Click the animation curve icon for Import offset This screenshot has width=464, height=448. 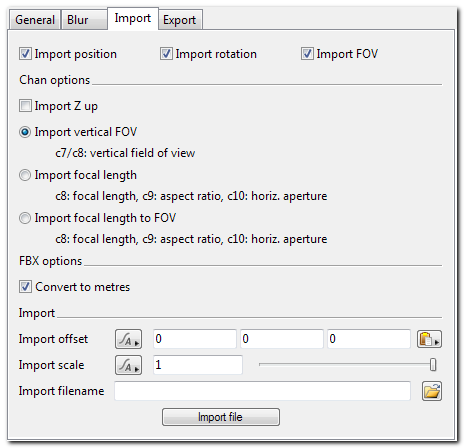tap(128, 339)
